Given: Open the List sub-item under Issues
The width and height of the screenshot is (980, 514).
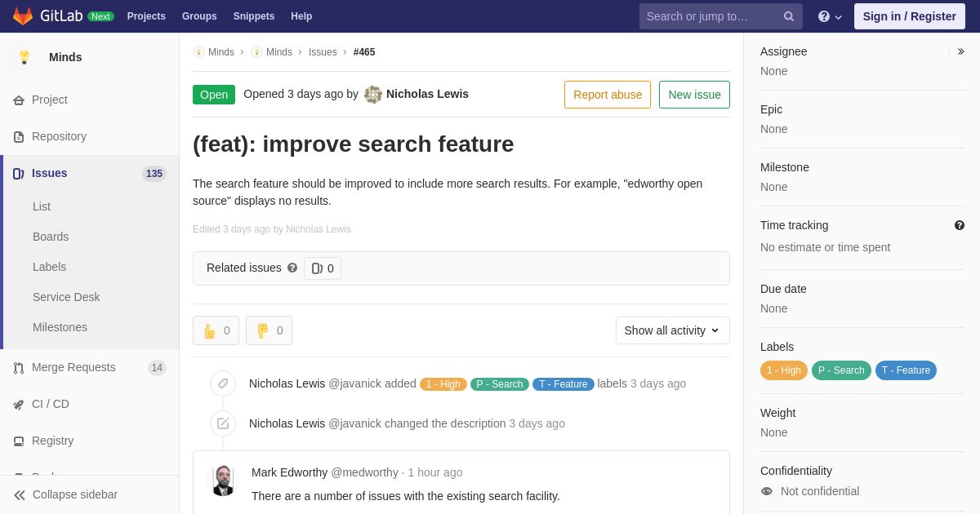Looking at the screenshot, I should click(42, 206).
